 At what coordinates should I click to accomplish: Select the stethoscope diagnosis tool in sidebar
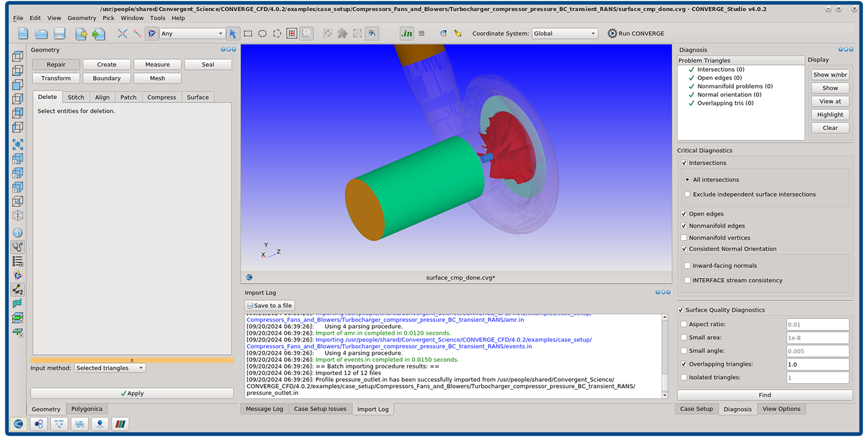[x=17, y=246]
